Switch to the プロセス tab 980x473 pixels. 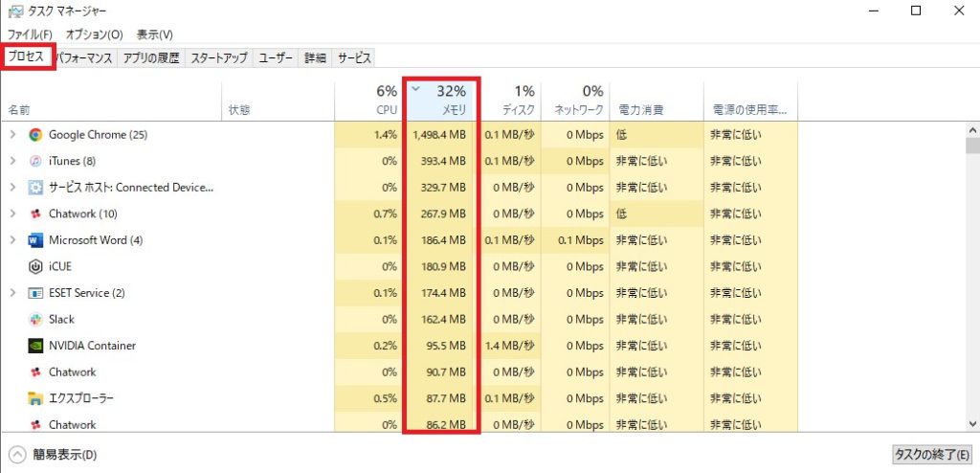28,56
